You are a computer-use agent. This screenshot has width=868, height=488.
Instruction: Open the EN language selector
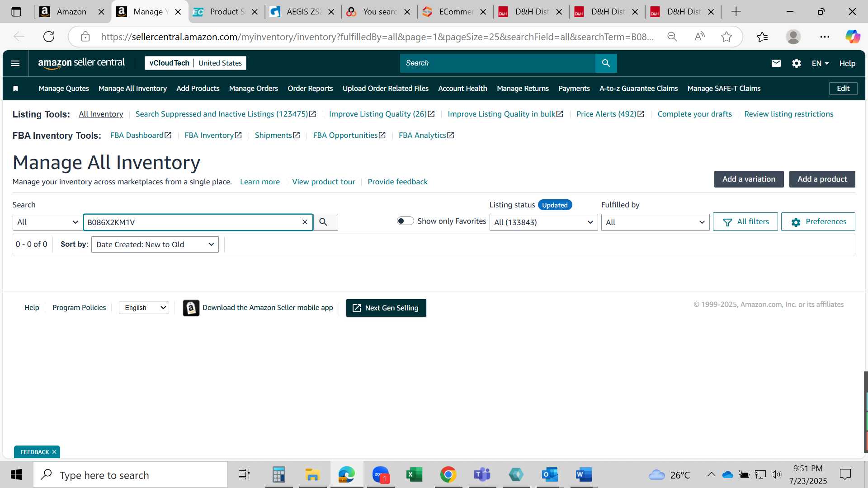(x=820, y=63)
